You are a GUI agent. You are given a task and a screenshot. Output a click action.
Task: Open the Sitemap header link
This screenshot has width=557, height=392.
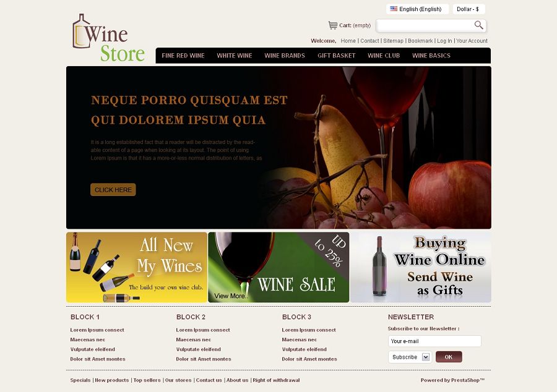(393, 41)
